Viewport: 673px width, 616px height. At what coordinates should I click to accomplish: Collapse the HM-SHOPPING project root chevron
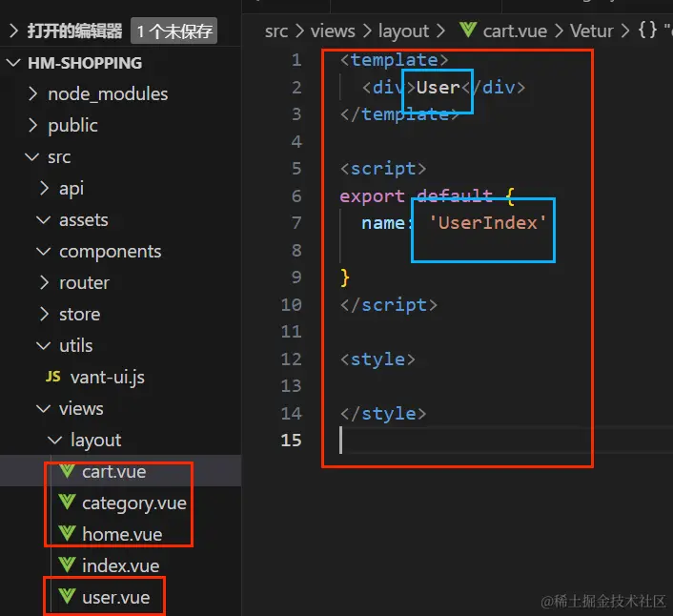13,63
